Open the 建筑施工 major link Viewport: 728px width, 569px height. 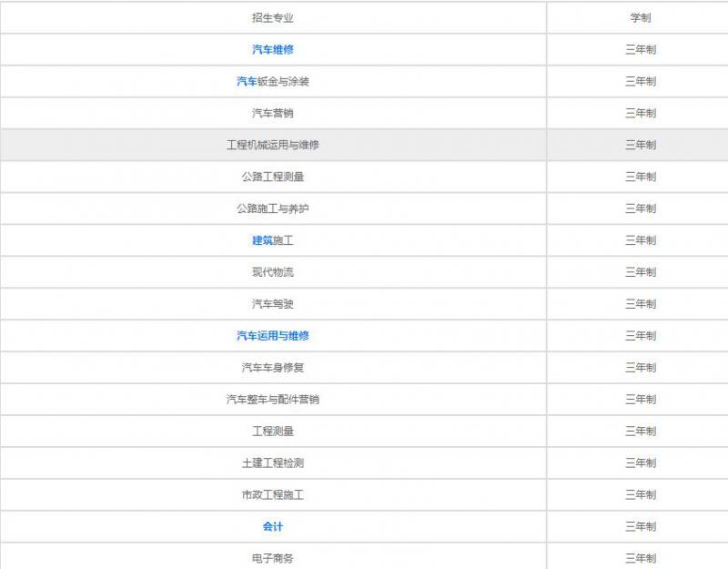270,239
